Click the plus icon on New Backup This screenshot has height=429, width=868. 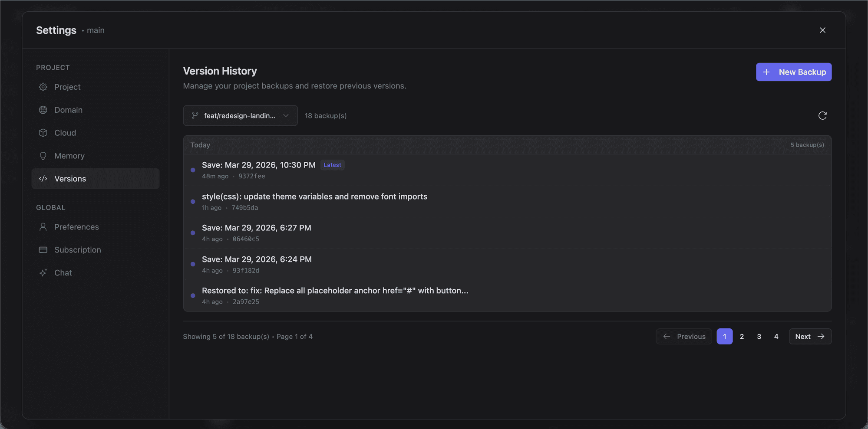pos(766,72)
